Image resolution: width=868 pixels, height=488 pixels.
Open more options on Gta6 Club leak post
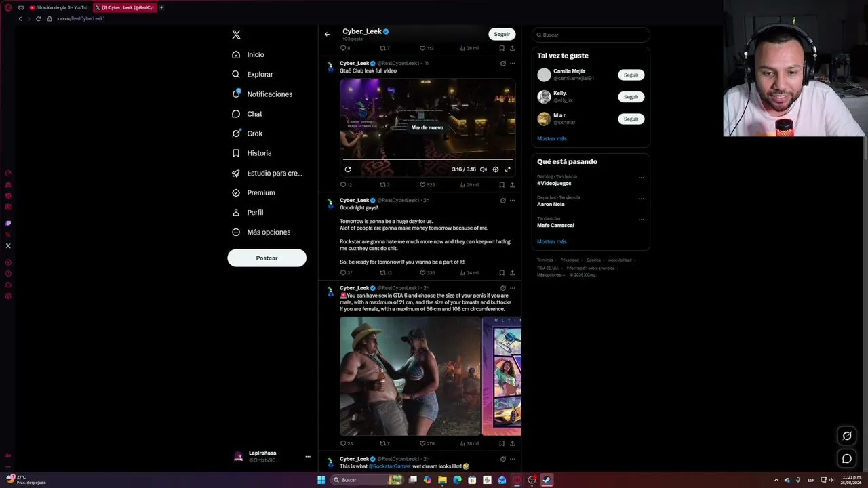pos(512,63)
